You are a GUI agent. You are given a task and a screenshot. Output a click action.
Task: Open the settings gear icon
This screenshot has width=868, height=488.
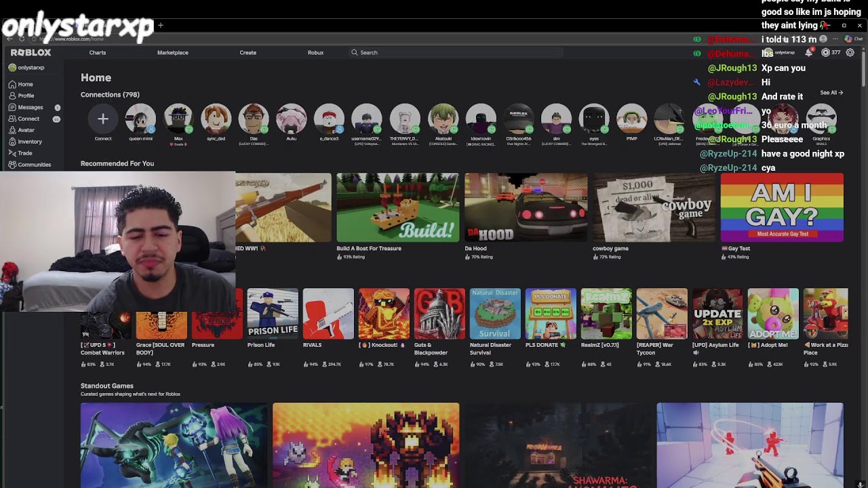(x=850, y=52)
